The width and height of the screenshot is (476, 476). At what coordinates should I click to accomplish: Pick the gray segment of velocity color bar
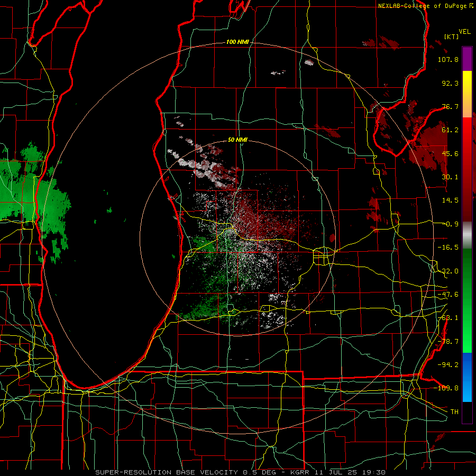[467, 235]
